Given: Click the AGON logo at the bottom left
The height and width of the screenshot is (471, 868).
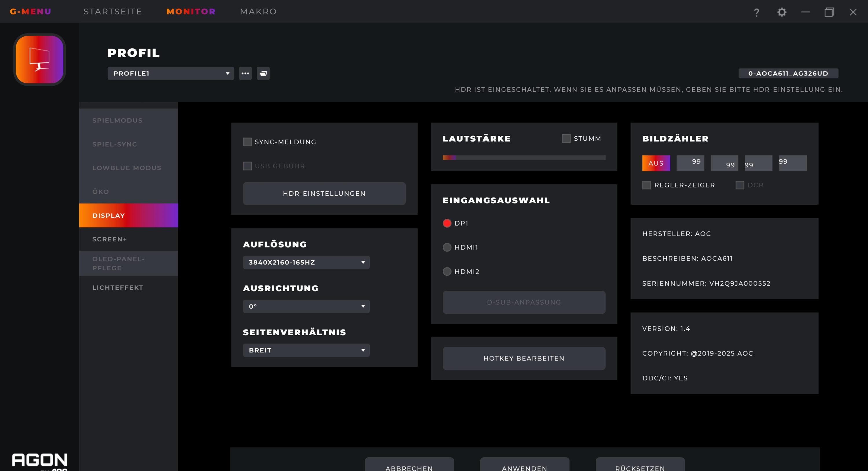Looking at the screenshot, I should 39,460.
